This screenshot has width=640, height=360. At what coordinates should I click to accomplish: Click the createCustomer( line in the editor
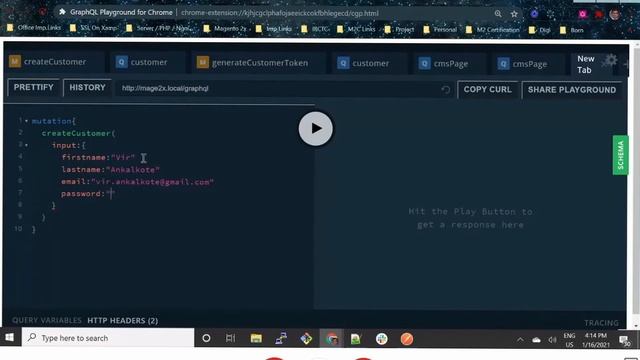(x=78, y=133)
